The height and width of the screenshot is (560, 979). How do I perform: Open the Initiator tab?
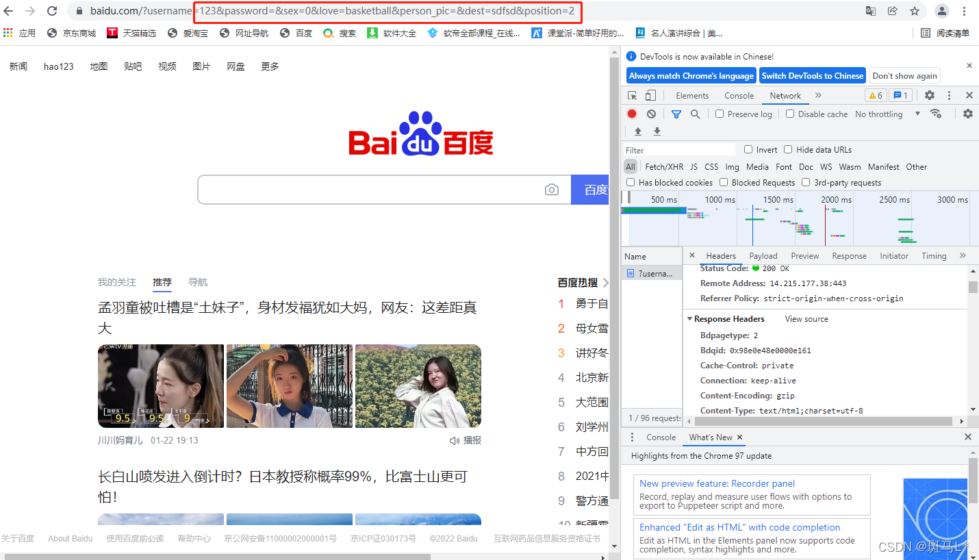pyautogui.click(x=894, y=256)
